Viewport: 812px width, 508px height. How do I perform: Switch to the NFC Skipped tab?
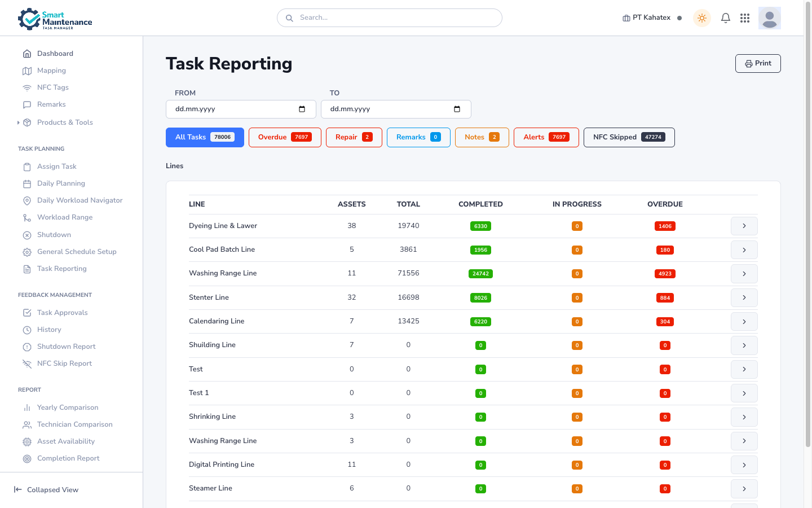(629, 137)
